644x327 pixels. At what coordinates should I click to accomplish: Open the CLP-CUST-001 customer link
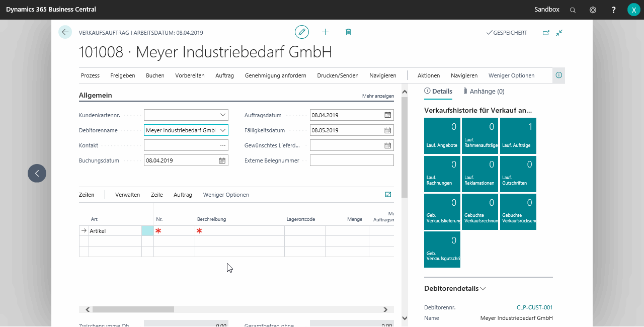pos(534,307)
